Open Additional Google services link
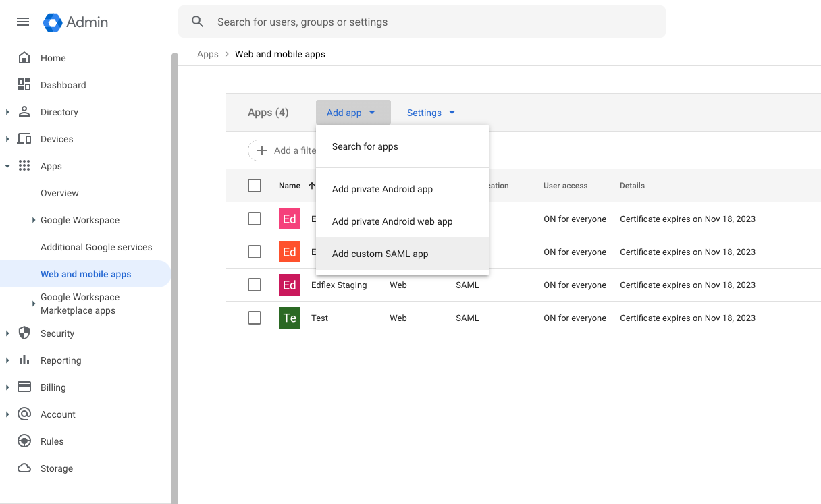Image resolution: width=821 pixels, height=504 pixels. pyautogui.click(x=97, y=247)
